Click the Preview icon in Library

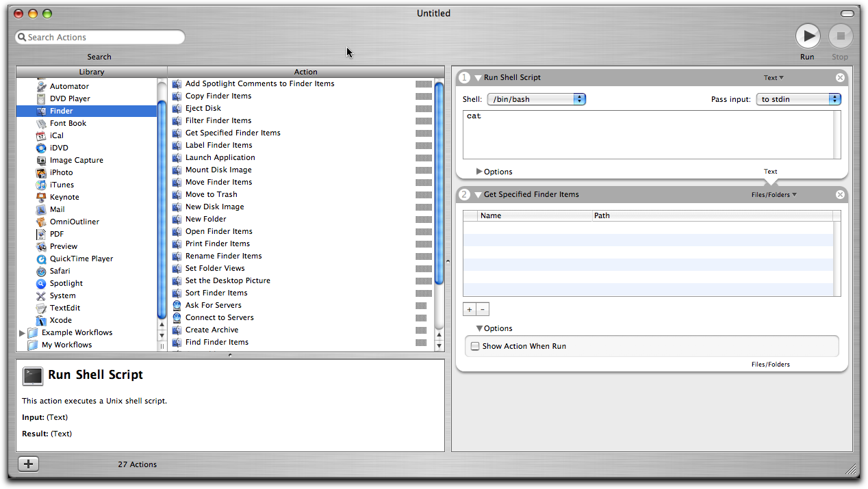[41, 246]
